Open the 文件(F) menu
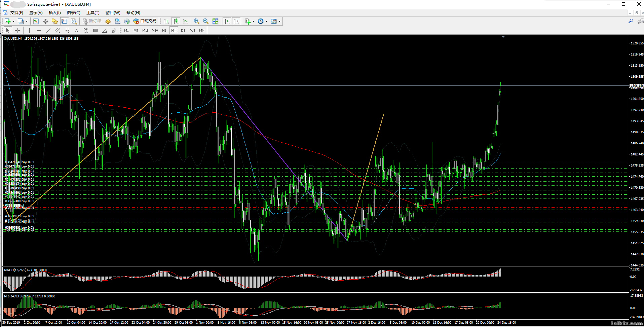Image resolution: width=644 pixels, height=327 pixels. click(17, 13)
